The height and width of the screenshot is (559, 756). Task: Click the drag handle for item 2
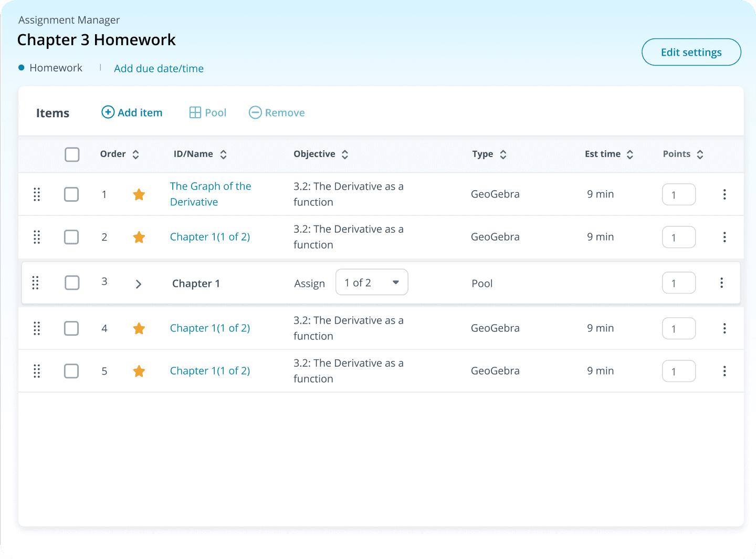(x=37, y=237)
